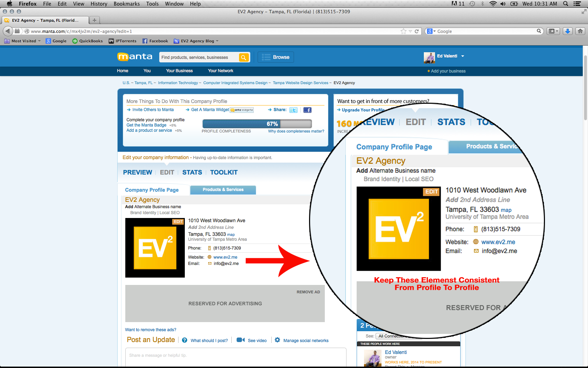Click the Get the Manta Badge link
The width and height of the screenshot is (588, 368).
point(146,125)
